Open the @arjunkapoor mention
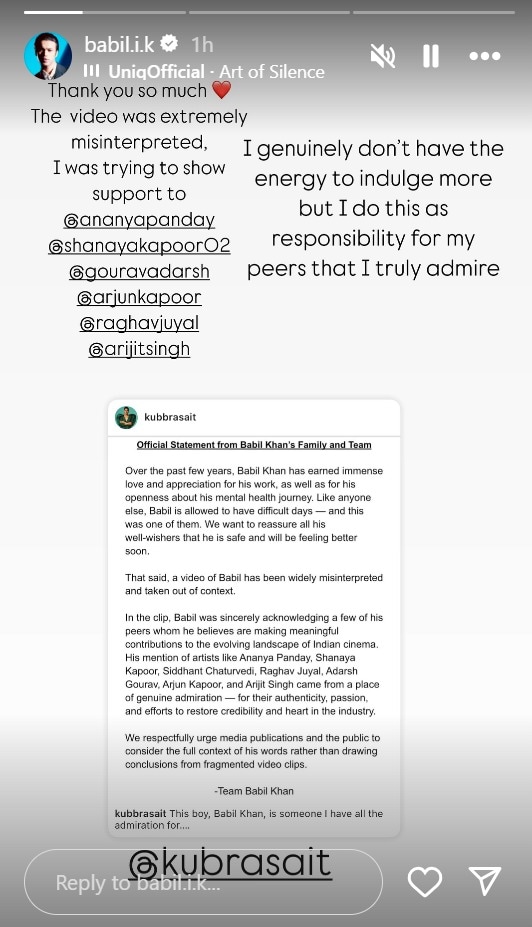The image size is (532, 927). point(139,297)
